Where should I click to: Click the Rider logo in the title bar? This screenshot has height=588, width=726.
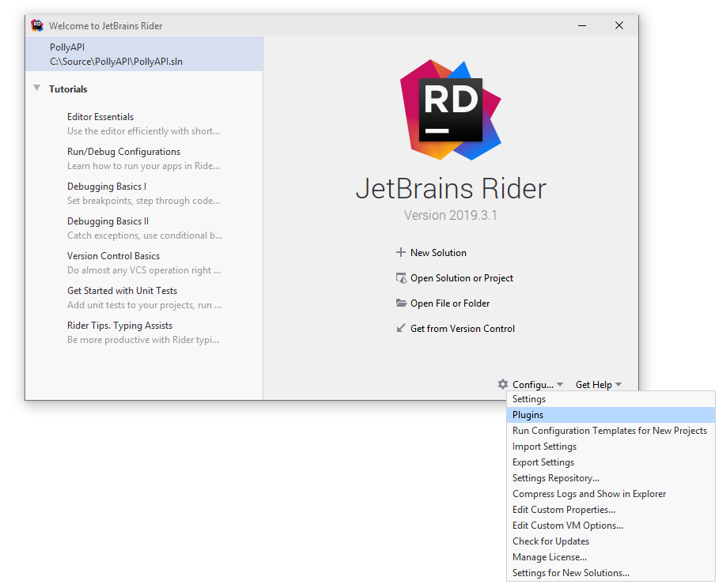tap(37, 25)
